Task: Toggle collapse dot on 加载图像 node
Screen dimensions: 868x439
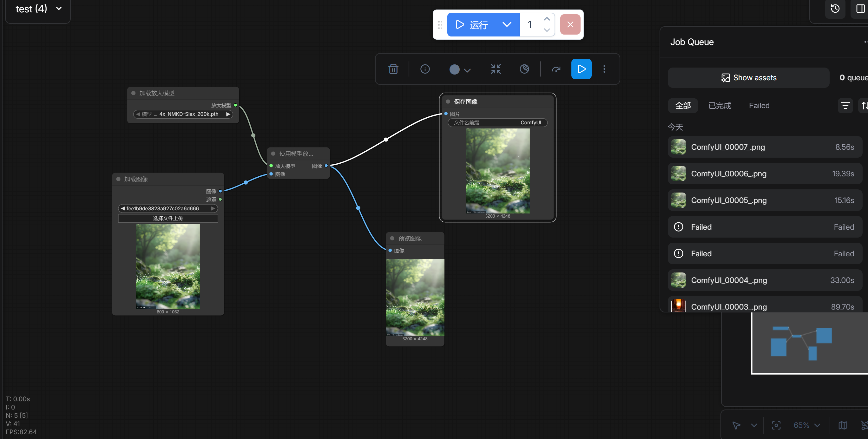Action: [x=118, y=179]
